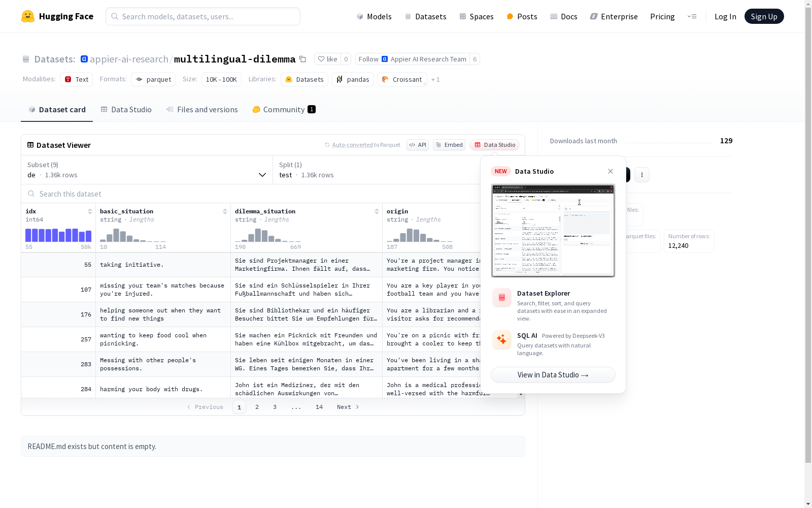Sort the dilemma_situation column

pos(377,211)
